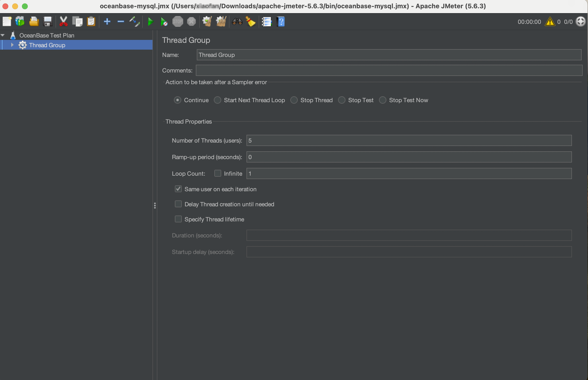
Task: Click Start no pauses icon
Action: (x=164, y=22)
